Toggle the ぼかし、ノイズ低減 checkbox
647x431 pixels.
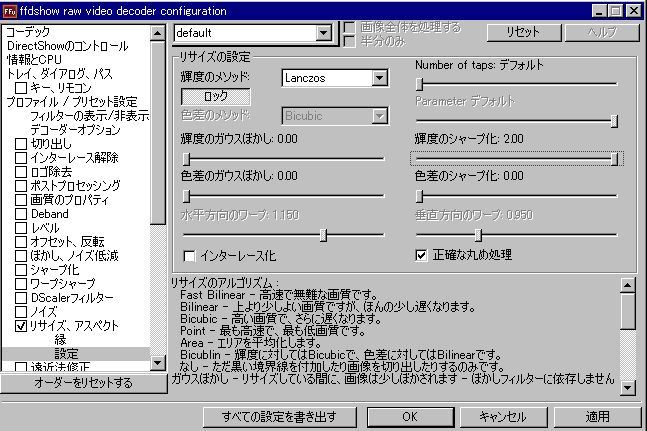pyautogui.click(x=21, y=256)
